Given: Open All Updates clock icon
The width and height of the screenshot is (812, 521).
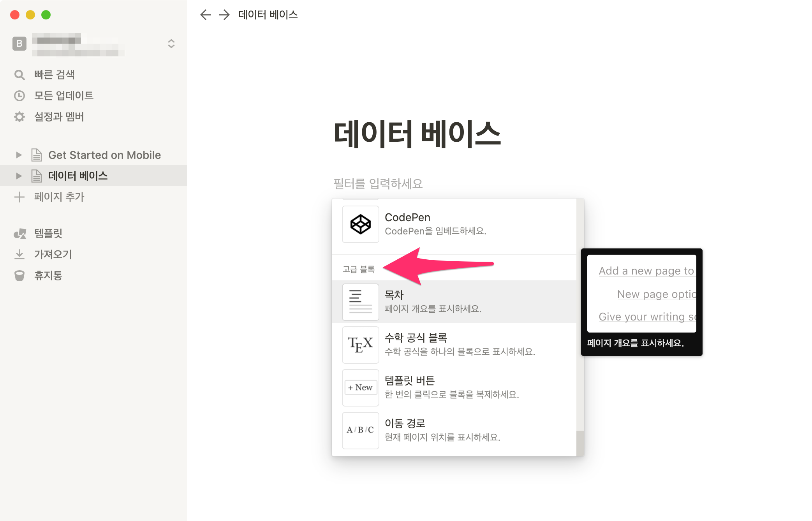Looking at the screenshot, I should pos(19,96).
